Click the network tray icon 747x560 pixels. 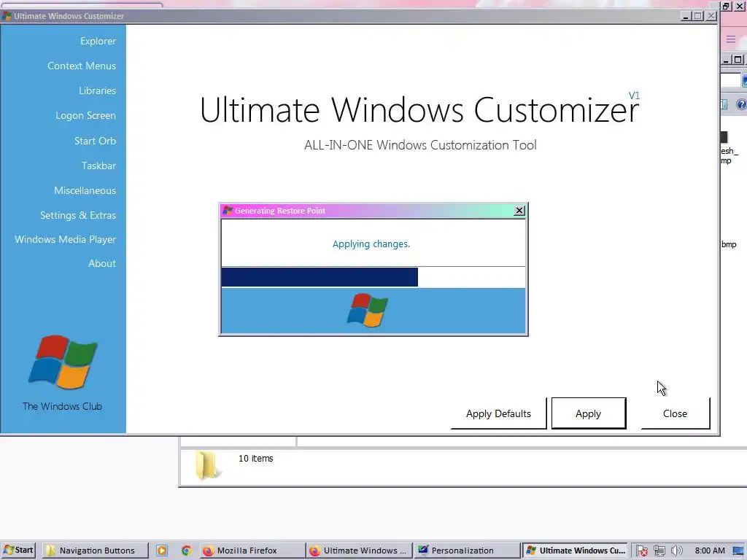tap(659, 551)
